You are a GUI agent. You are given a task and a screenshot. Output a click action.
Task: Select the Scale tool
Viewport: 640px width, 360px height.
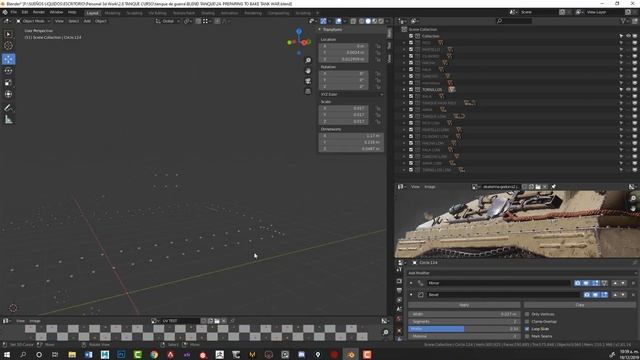tap(8, 82)
